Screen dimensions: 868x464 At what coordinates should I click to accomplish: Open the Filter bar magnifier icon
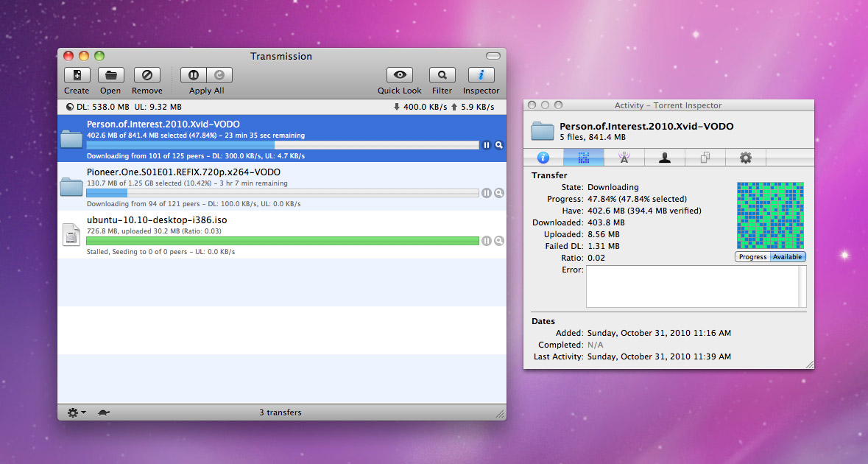click(442, 75)
